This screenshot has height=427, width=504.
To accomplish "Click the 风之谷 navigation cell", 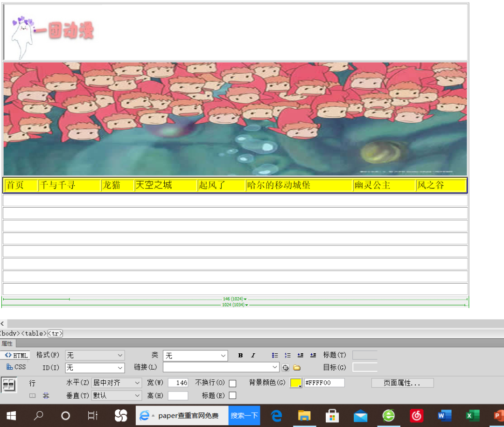I will (441, 185).
